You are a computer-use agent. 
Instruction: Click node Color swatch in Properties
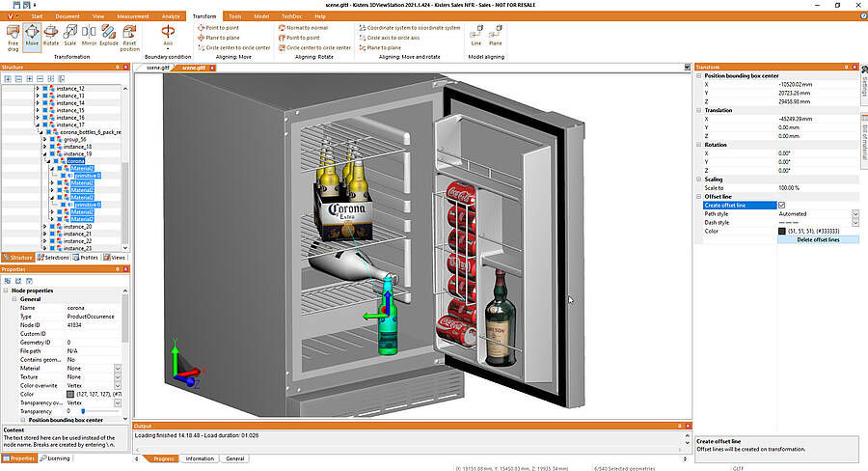[70, 394]
